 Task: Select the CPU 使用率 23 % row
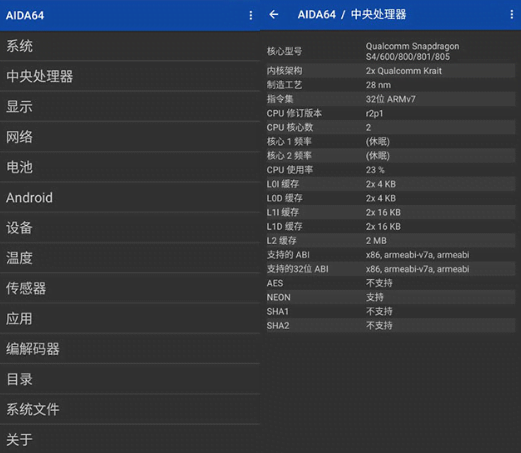tap(390, 170)
